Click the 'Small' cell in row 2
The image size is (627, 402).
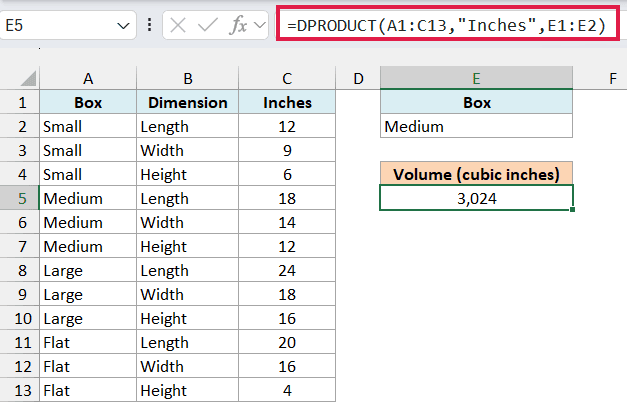[x=88, y=126]
